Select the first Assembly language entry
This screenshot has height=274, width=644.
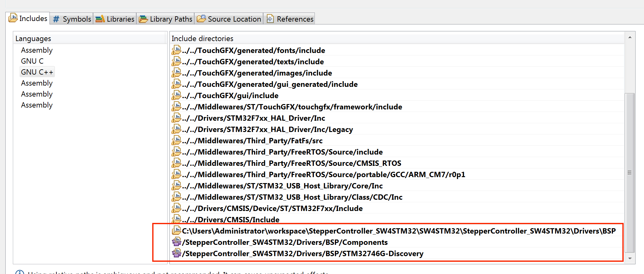pyautogui.click(x=37, y=50)
